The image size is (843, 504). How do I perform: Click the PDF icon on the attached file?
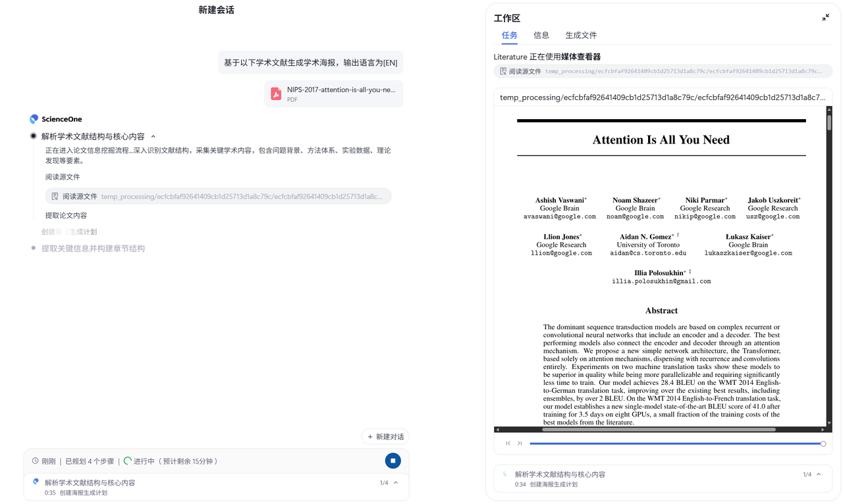point(276,93)
